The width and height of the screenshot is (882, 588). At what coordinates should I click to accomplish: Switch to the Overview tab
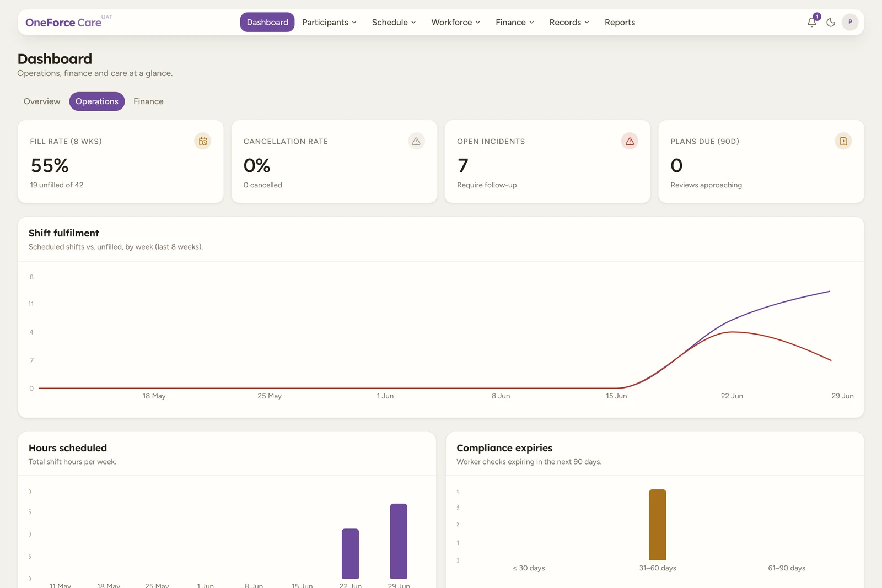coord(42,101)
